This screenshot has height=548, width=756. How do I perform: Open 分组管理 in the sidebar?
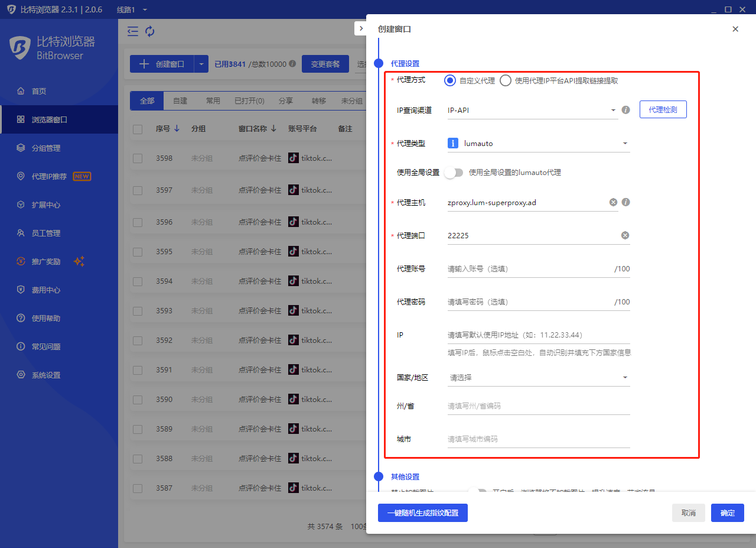pos(46,148)
